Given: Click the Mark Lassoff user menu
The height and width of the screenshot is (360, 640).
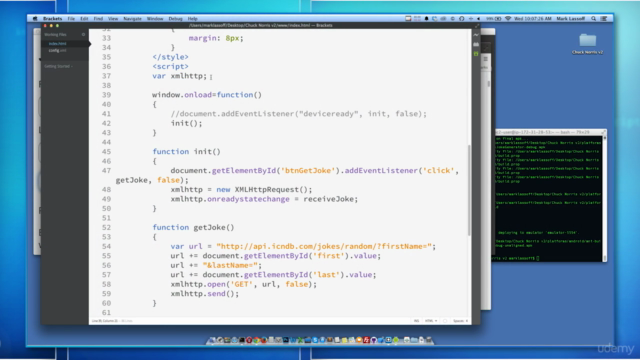Looking at the screenshot, I should click(x=571, y=19).
